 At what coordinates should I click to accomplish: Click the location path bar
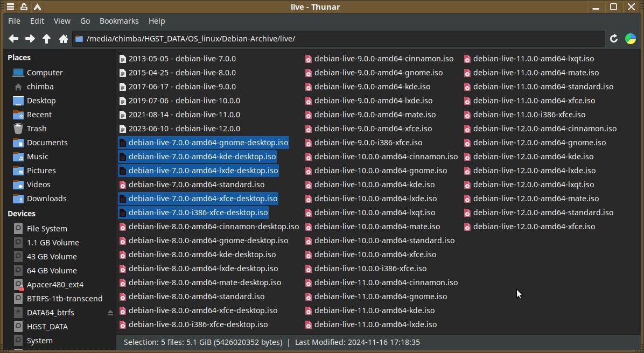tap(339, 39)
